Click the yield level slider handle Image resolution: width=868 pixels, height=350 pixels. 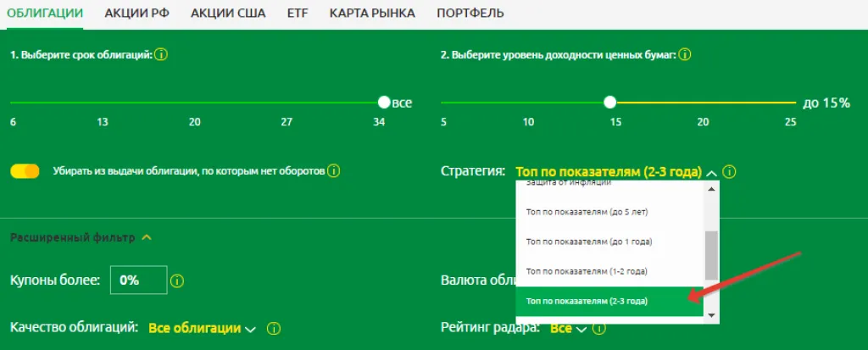609,103
